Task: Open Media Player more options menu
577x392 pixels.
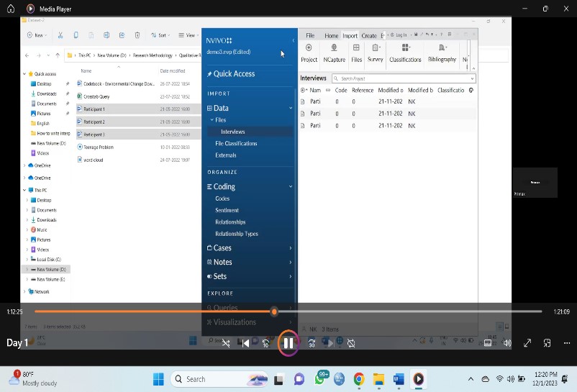Action: click(x=567, y=343)
